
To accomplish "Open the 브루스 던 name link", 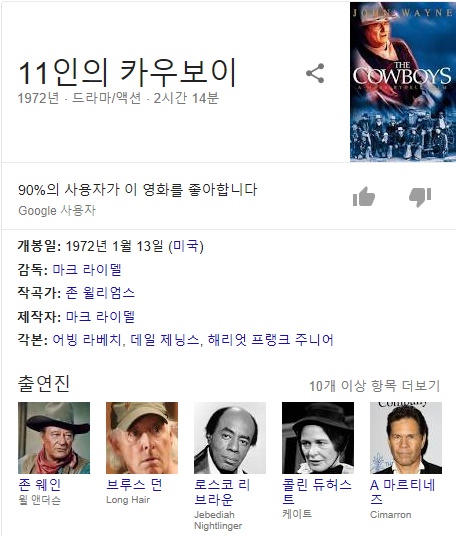I will [x=134, y=485].
